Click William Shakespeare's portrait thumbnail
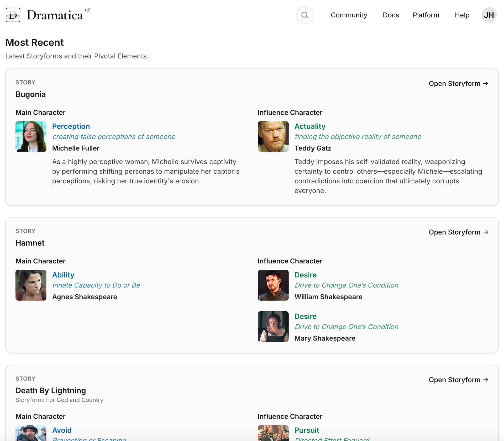The height and width of the screenshot is (441, 504). click(273, 285)
